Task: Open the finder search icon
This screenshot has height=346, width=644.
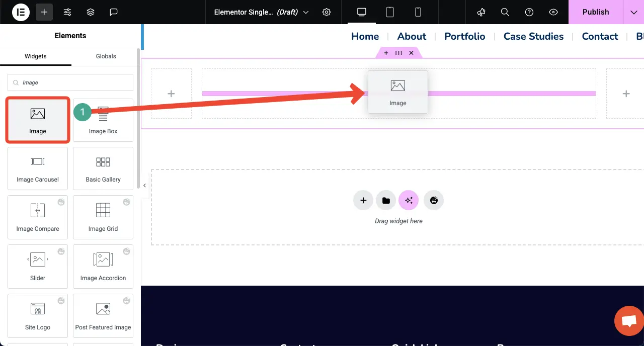Action: [505, 12]
